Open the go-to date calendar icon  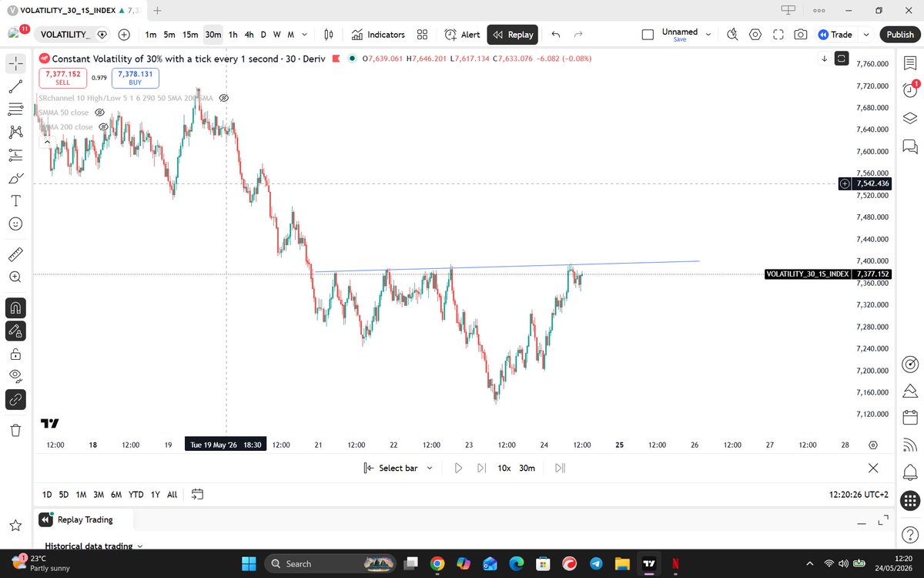point(197,495)
